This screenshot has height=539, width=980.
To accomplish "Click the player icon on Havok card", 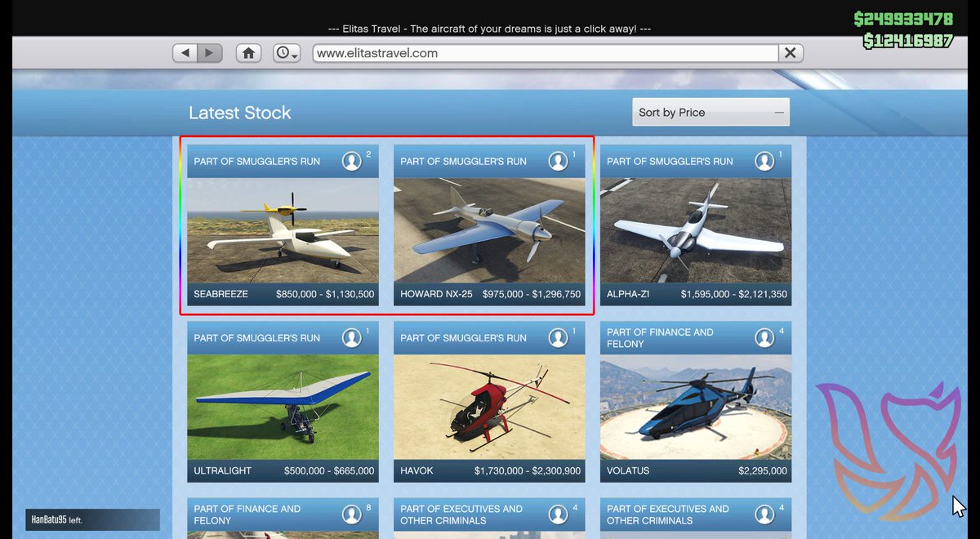I will (559, 337).
